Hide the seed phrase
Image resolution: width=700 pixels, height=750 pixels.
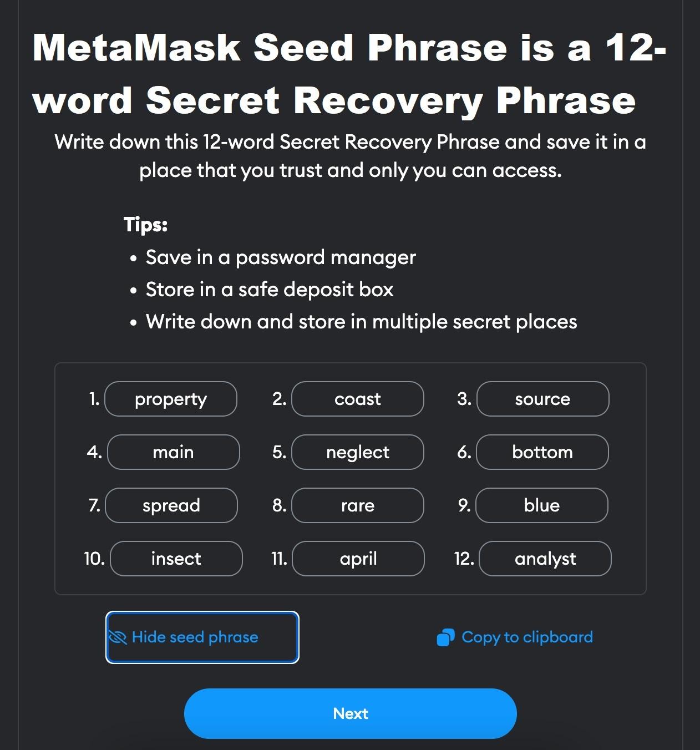click(x=202, y=637)
